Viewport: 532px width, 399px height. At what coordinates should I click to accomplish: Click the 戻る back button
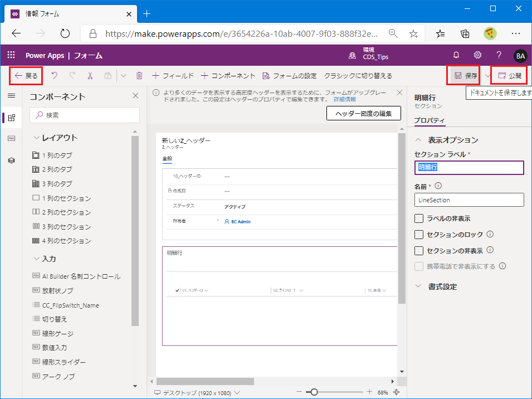26,76
